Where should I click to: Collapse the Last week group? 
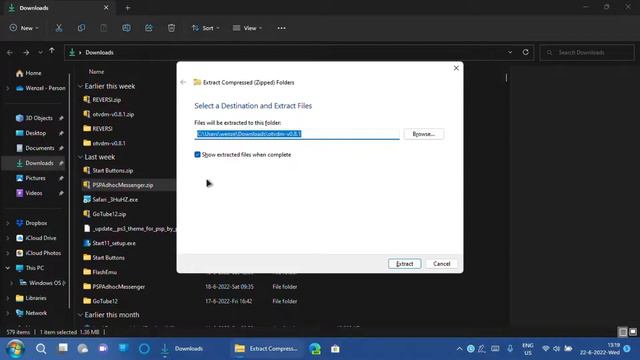click(x=80, y=157)
